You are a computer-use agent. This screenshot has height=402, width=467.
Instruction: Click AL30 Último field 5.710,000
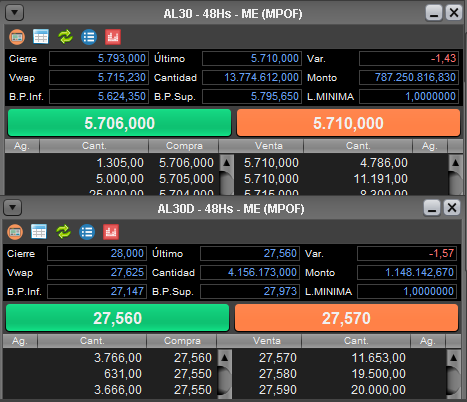(x=252, y=59)
